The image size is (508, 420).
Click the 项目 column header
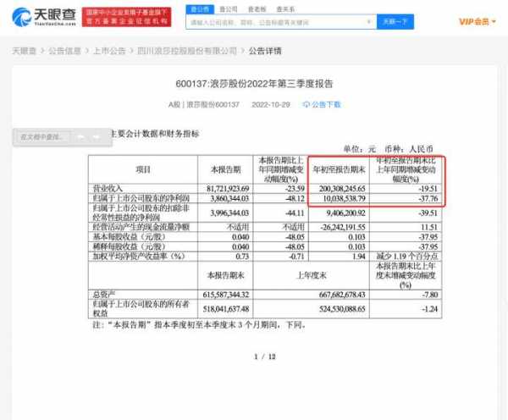point(143,169)
